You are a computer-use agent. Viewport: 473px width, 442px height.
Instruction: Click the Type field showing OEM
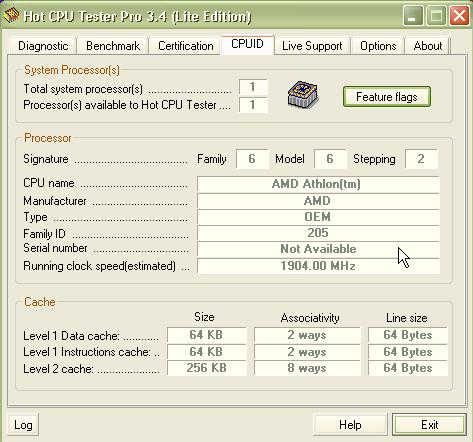[318, 217]
